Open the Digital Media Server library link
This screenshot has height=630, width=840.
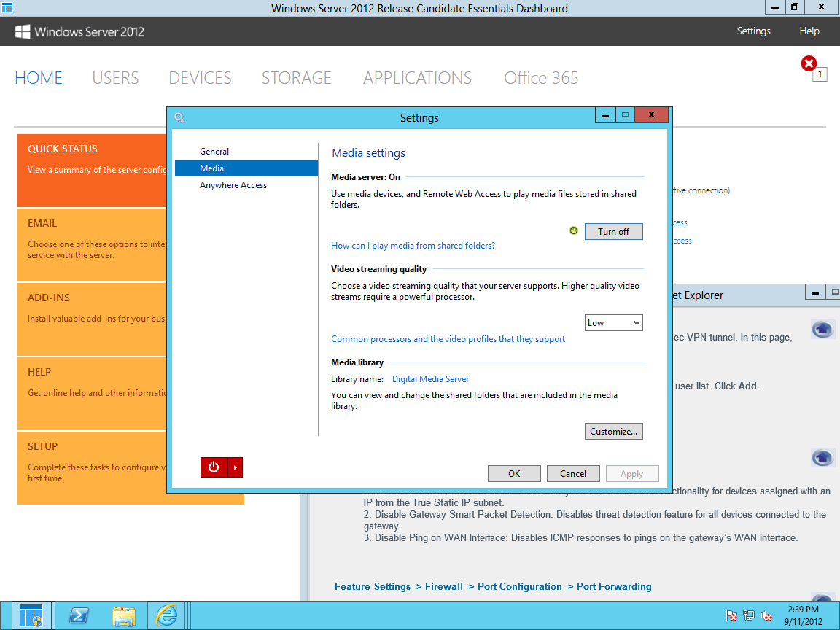click(430, 378)
